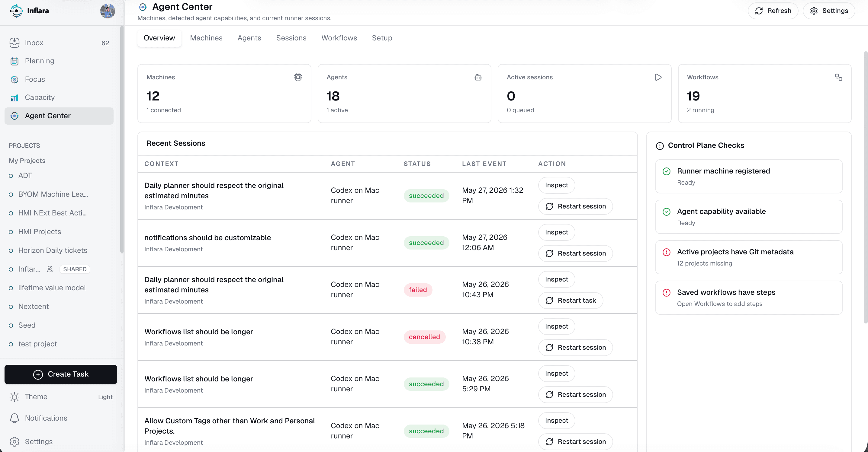Click the Refresh button
Viewport: 868px width, 452px height.
(x=773, y=11)
